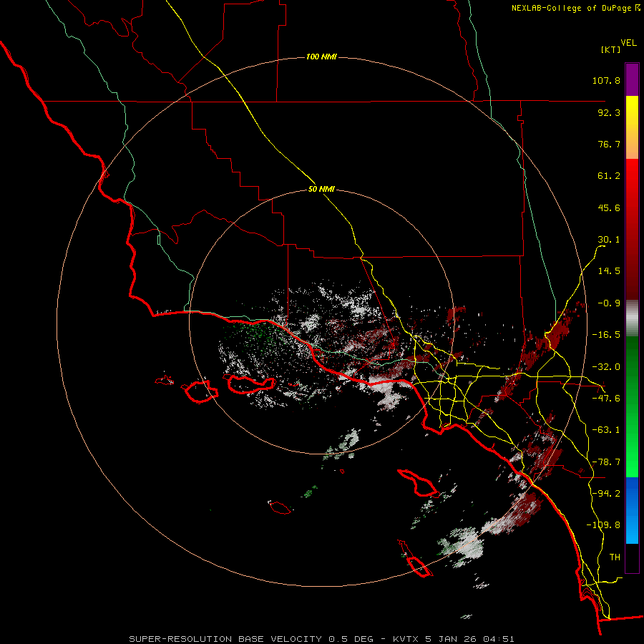644x644 pixels.
Task: Click the NEXLAB-College of DuPage watermark text
Action: [575, 8]
